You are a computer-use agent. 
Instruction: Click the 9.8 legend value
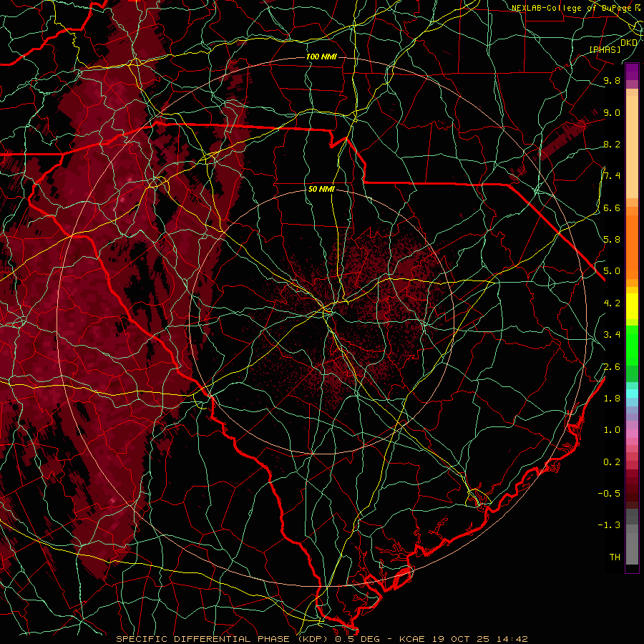(612, 81)
